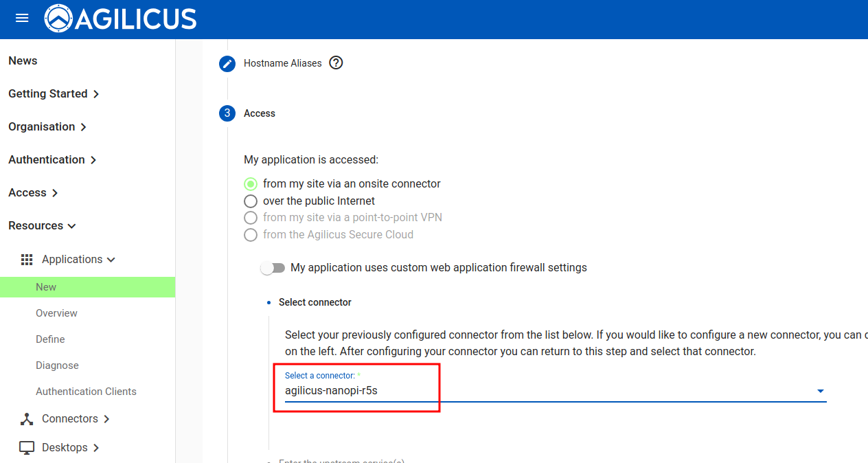Open Authentication Clients page
This screenshot has width=868, height=463.
coord(86,392)
